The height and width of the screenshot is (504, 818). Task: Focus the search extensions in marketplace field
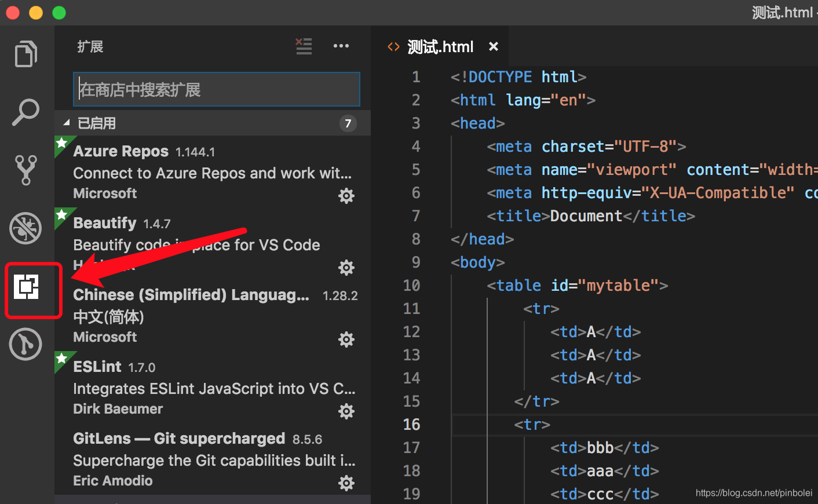point(217,89)
